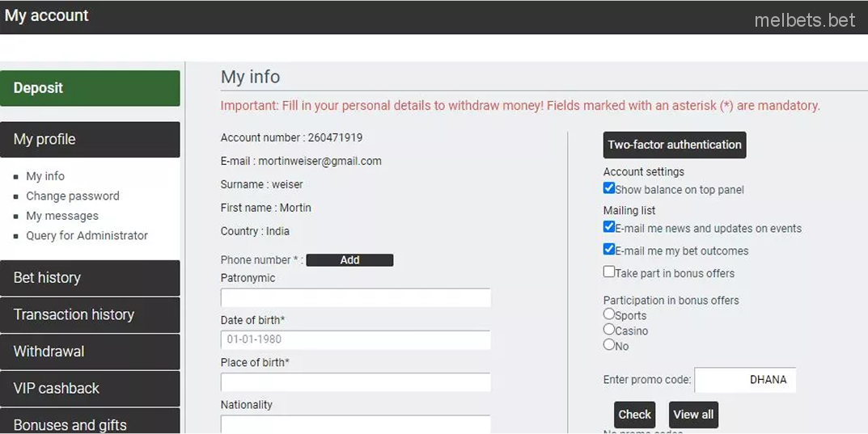Go to Change password page
This screenshot has width=868, height=434.
pos(73,196)
